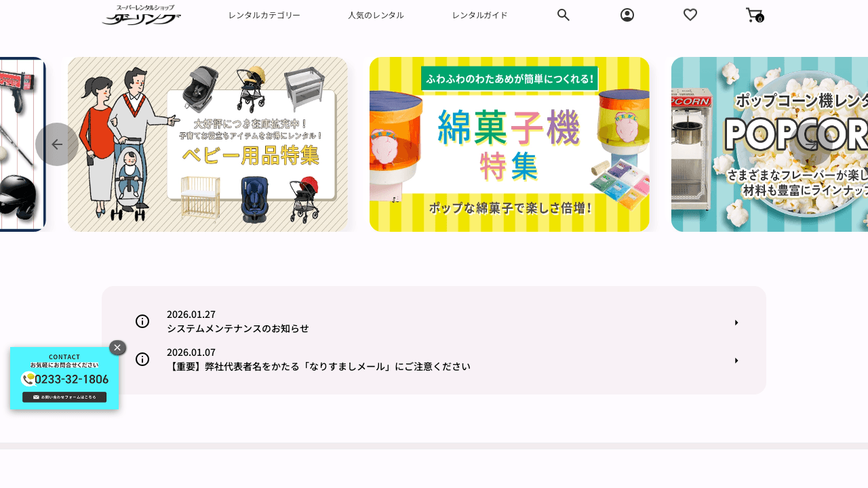868x488 pixels.
Task: Close the CONTACT popup widget
Action: pos(117,347)
